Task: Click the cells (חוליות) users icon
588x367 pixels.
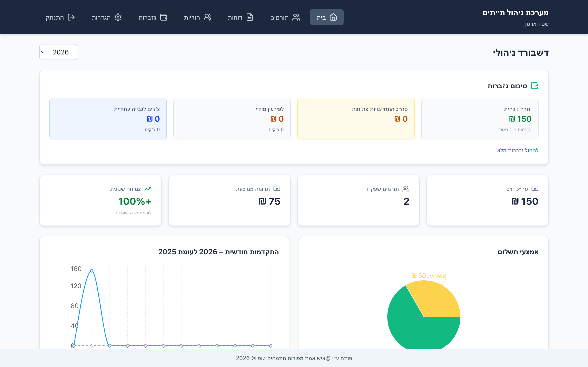Action: [207, 17]
